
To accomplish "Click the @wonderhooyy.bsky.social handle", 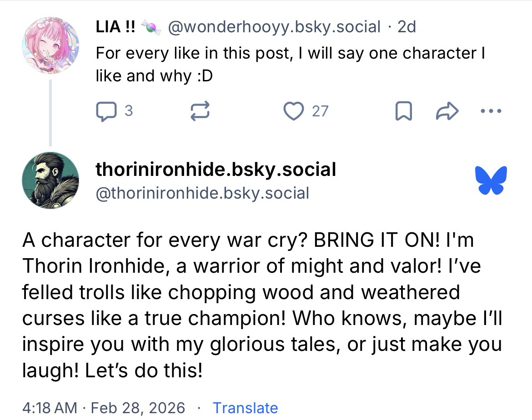I will pyautogui.click(x=274, y=27).
